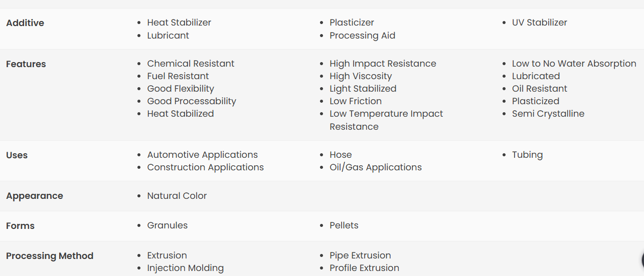Click the Profile Extrusion entry
644x276 pixels.
pos(364,268)
